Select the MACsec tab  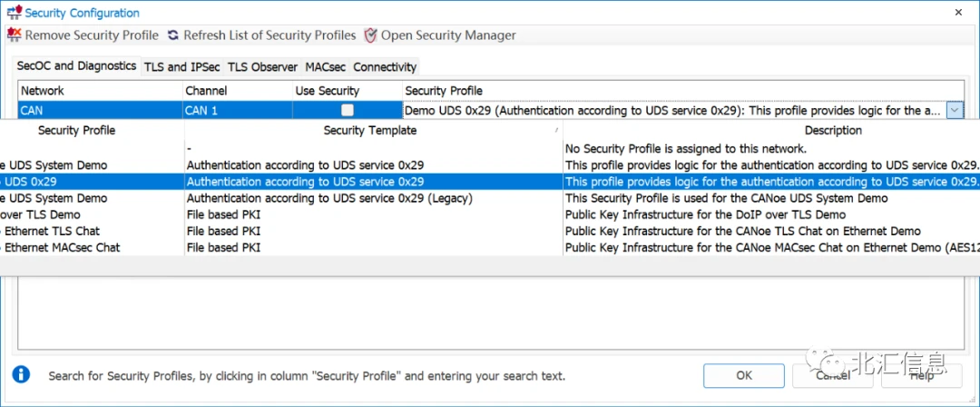[x=325, y=67]
